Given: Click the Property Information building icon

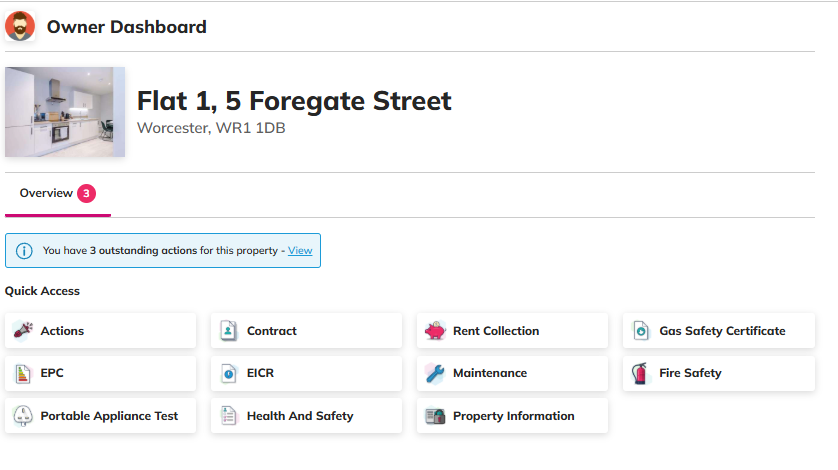Looking at the screenshot, I should coord(435,416).
